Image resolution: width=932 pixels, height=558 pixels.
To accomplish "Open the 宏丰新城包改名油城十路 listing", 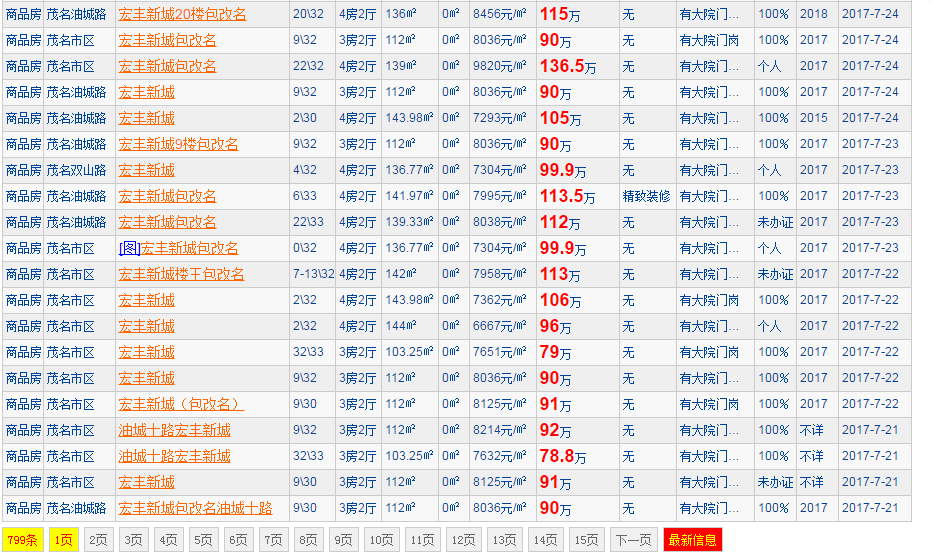I will coord(195,508).
